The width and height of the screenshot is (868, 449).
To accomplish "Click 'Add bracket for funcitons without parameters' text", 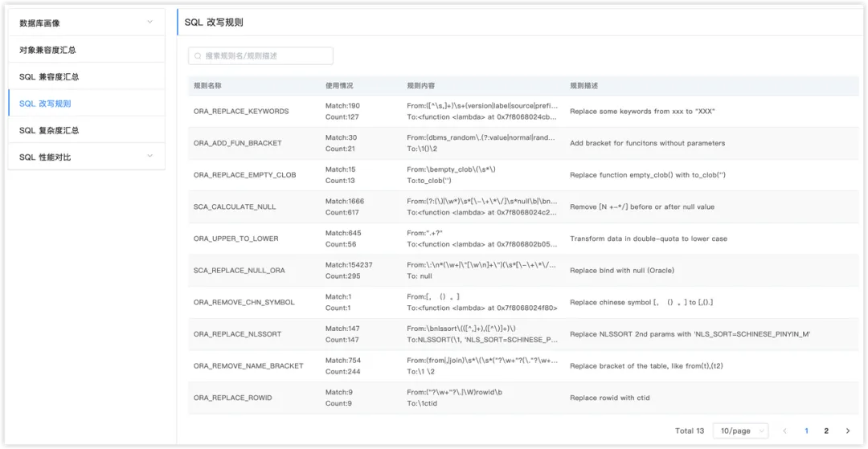I will click(x=647, y=143).
